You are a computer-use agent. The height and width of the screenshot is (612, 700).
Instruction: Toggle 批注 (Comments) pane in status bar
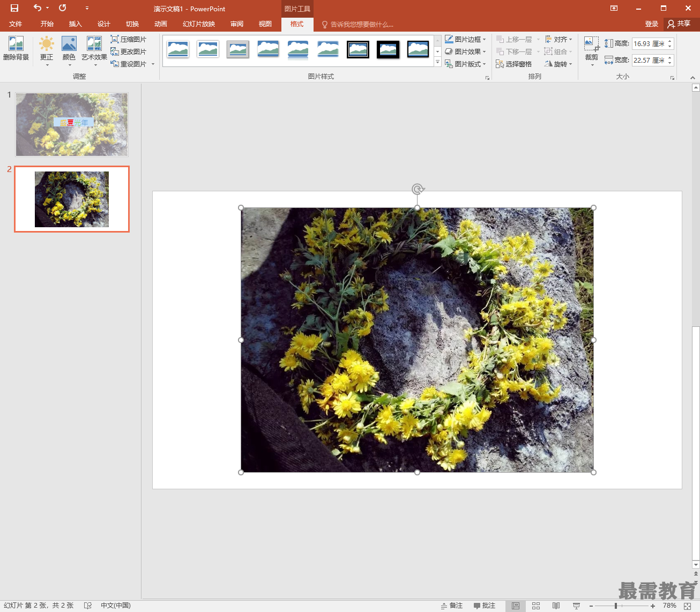click(x=485, y=606)
